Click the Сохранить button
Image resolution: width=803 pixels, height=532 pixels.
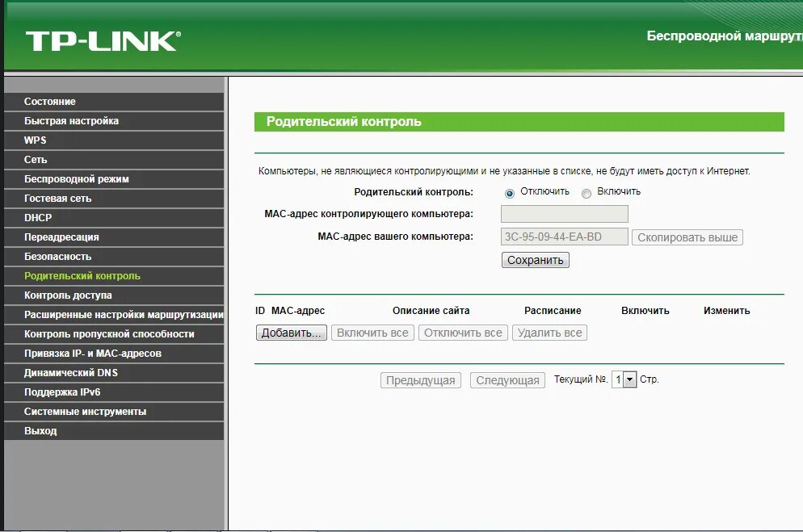[x=535, y=260]
